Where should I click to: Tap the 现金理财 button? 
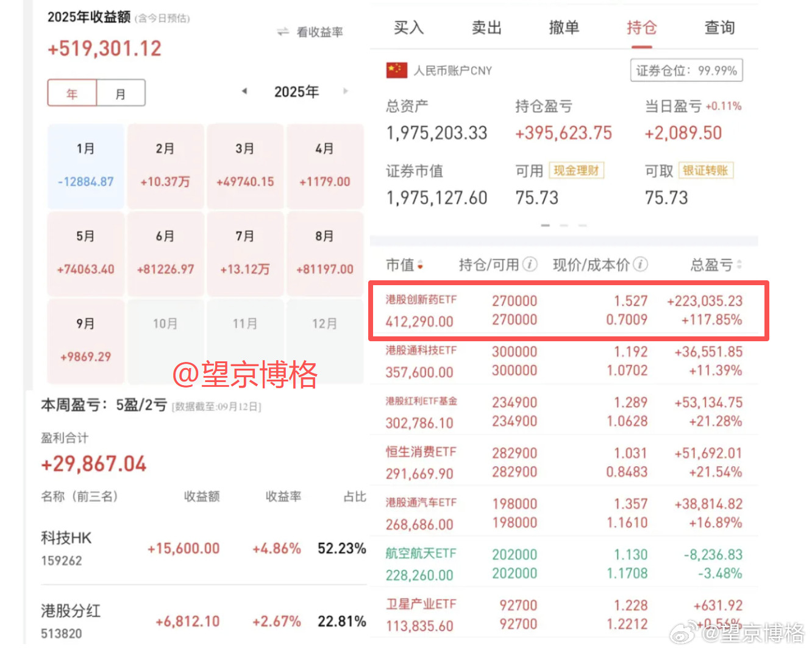click(x=576, y=171)
